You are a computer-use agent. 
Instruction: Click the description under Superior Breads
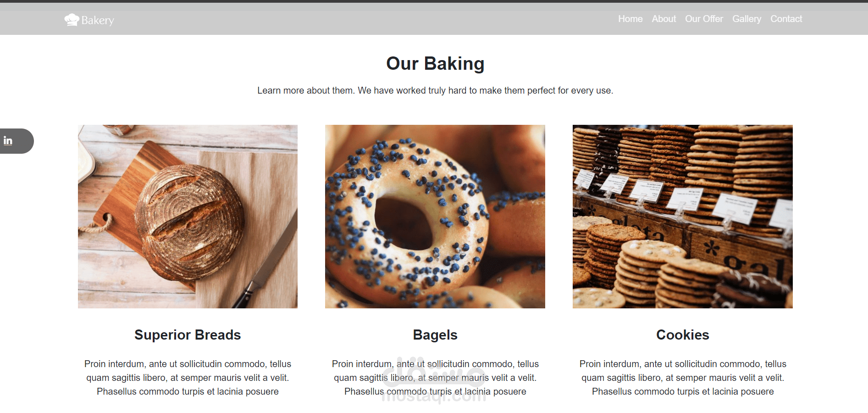(188, 378)
